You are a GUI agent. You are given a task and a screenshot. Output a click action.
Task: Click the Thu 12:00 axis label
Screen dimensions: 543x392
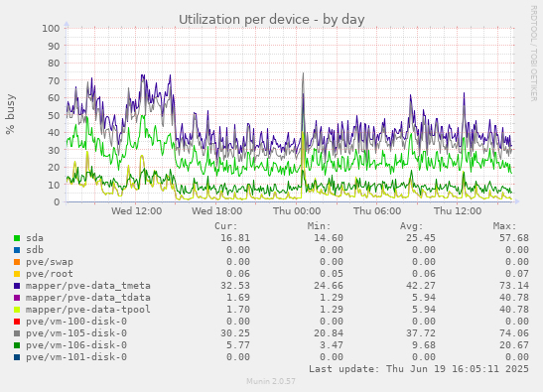click(458, 211)
